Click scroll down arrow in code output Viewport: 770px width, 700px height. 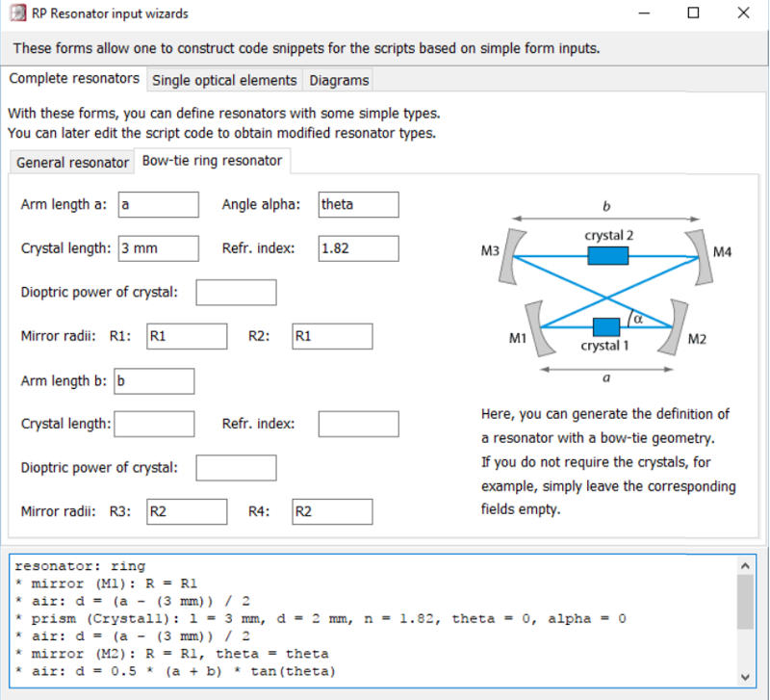745,677
